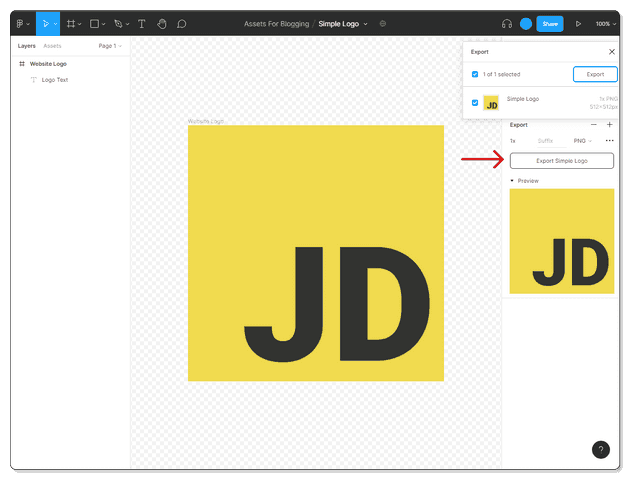Switch to the Assets tab
Image resolution: width=630 pixels, height=480 pixels.
(52, 46)
